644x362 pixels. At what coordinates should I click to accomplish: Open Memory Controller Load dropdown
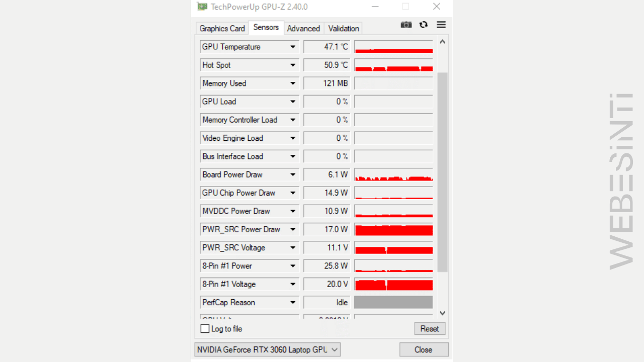292,120
